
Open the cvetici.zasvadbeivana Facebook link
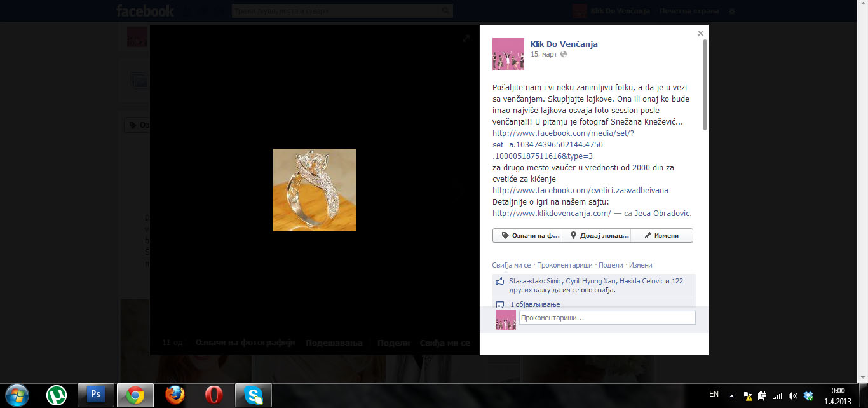coord(580,191)
